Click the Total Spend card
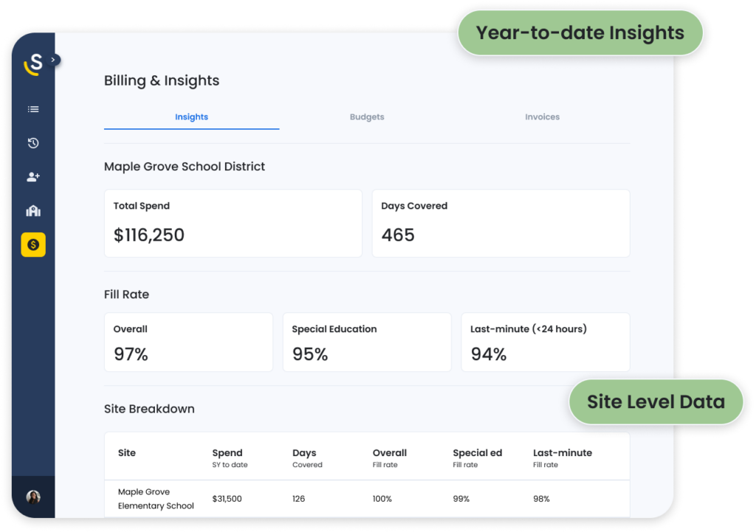 (233, 223)
